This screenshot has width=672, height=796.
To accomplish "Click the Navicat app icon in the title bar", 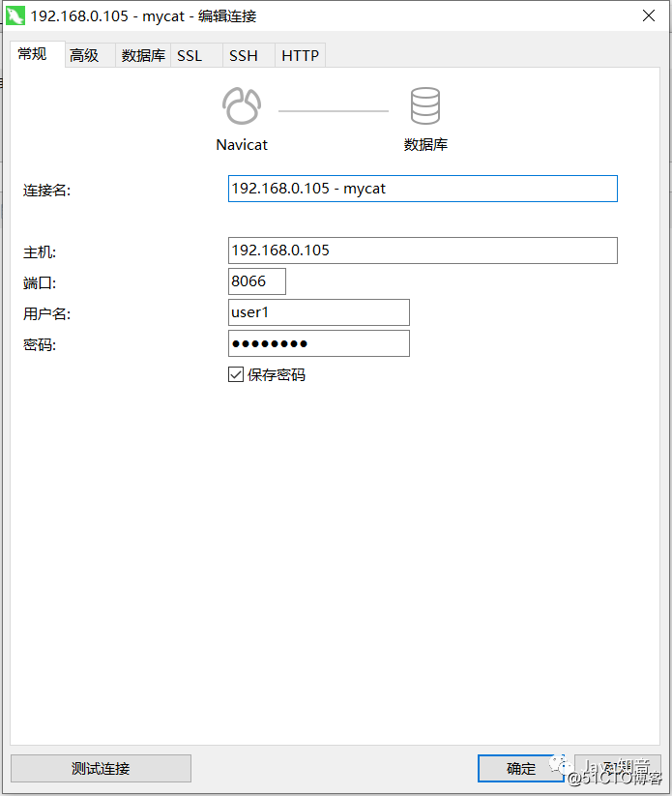I will tap(15, 15).
